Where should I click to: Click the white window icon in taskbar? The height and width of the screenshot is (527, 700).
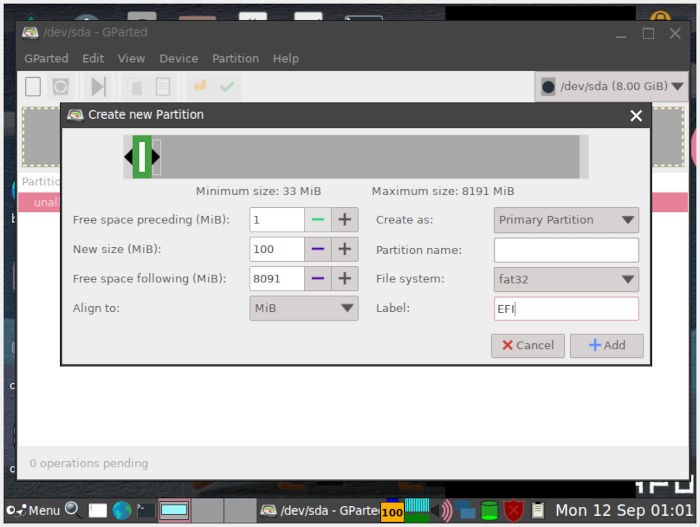(98, 510)
